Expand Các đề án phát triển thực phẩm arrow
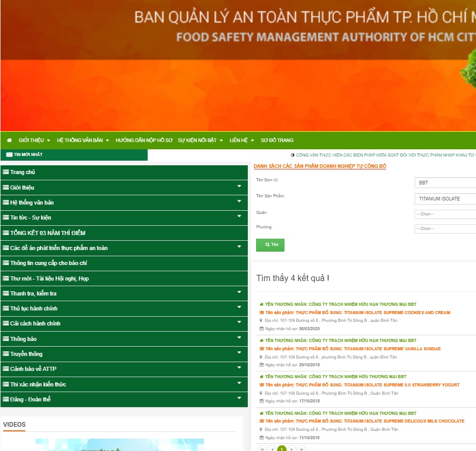Screen dimensions: 476x451 coord(239,246)
